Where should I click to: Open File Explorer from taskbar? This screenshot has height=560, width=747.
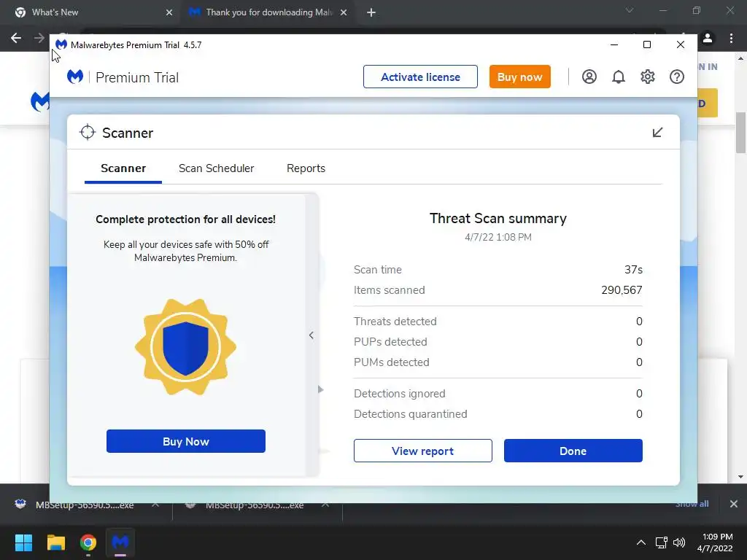click(x=55, y=542)
